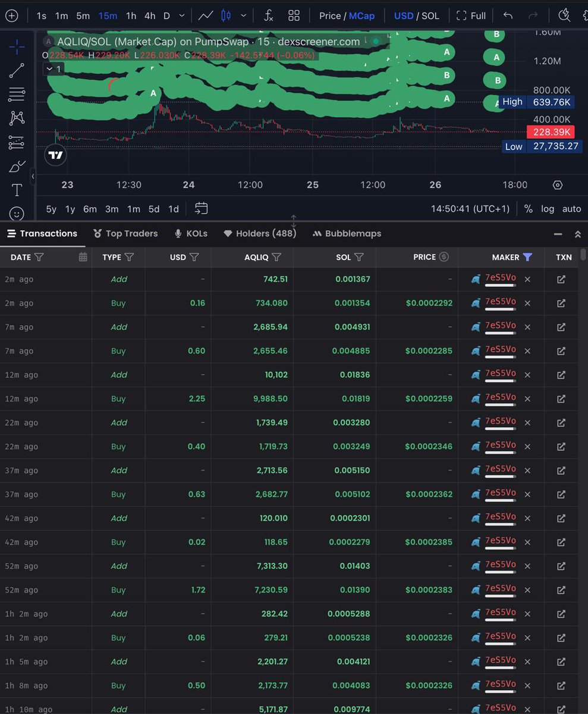588x714 pixels.
Task: Toggle Full screen chart mode
Action: (471, 16)
